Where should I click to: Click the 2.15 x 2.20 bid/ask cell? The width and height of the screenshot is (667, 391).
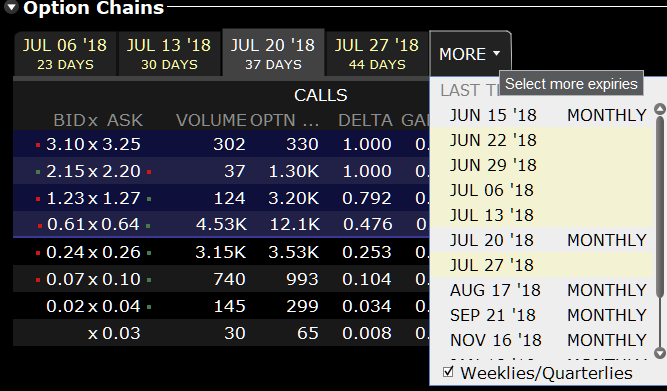pos(93,171)
